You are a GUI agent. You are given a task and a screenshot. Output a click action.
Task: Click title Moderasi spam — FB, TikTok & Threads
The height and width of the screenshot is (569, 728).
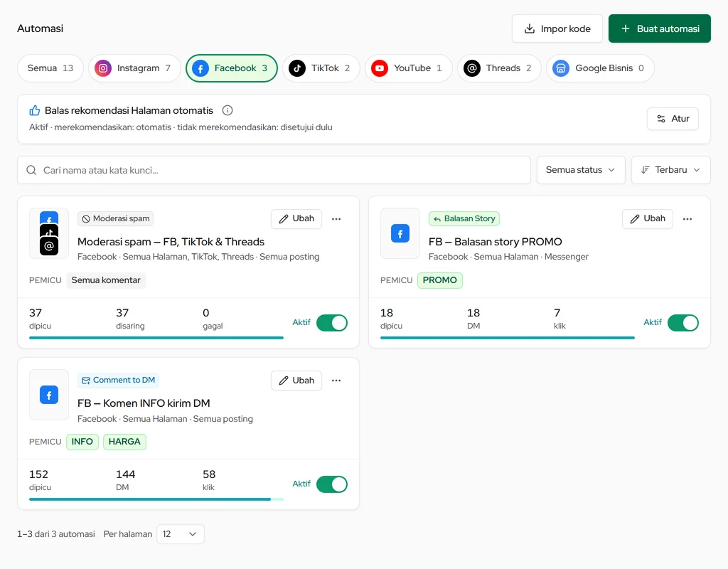point(171,242)
